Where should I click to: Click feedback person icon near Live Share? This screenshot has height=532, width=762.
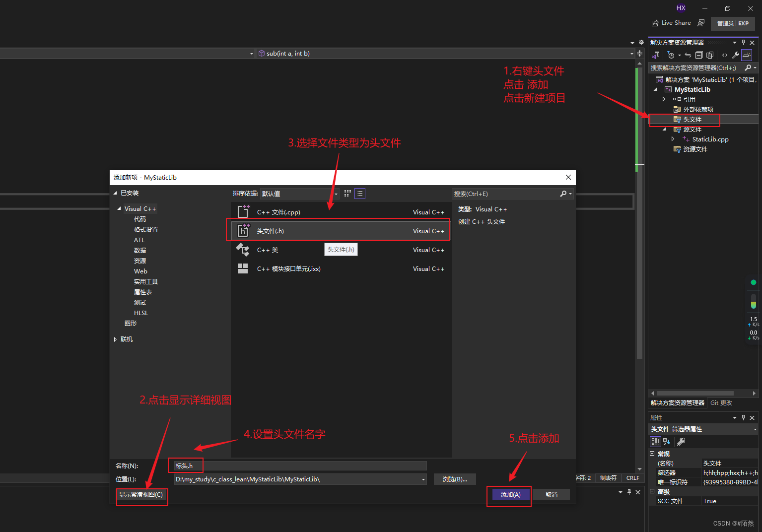[x=701, y=23]
